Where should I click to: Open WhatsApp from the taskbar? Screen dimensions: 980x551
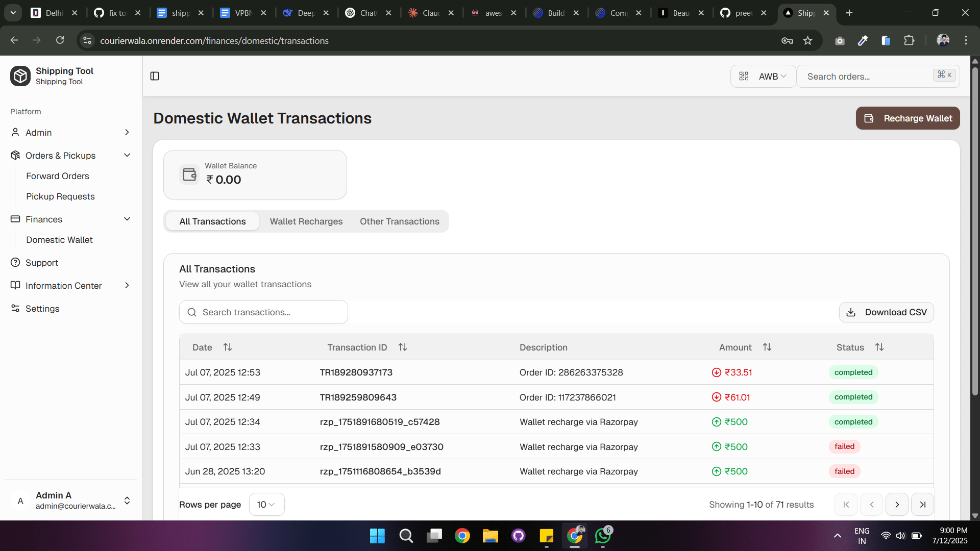(x=603, y=536)
